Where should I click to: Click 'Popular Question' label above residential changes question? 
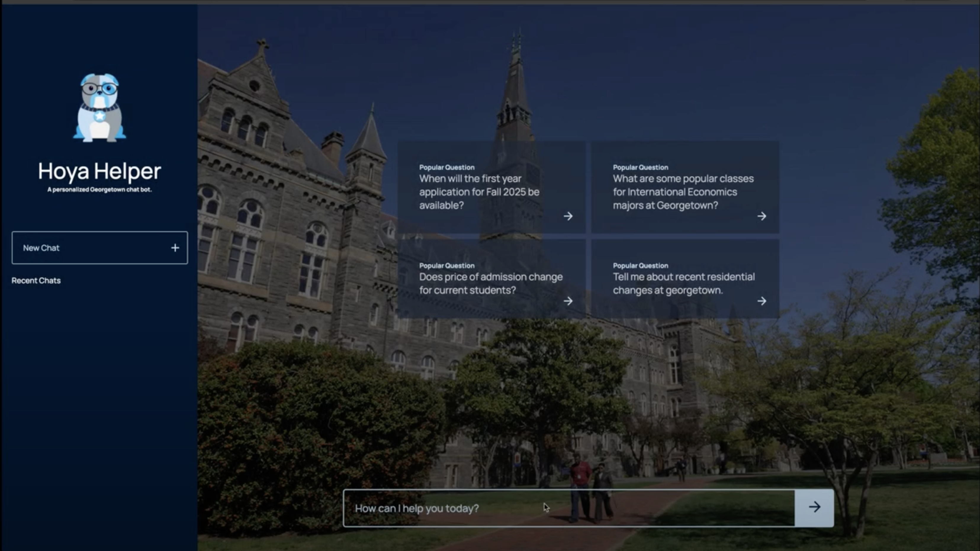[640, 266]
